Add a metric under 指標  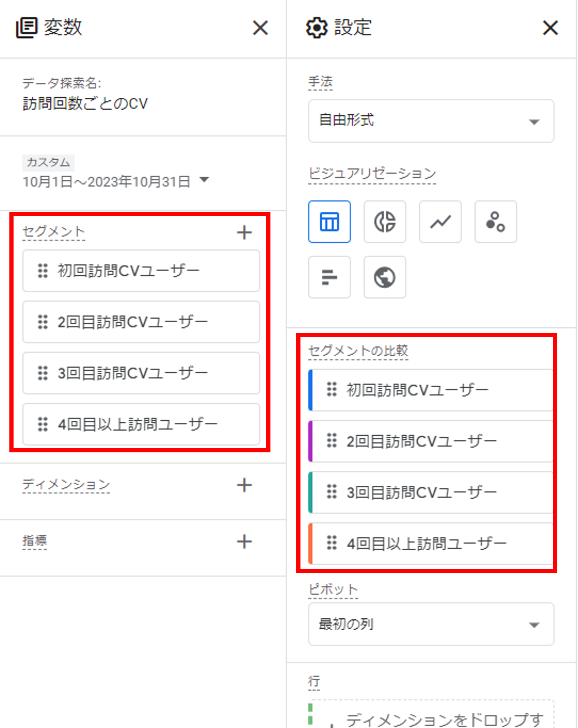244,541
